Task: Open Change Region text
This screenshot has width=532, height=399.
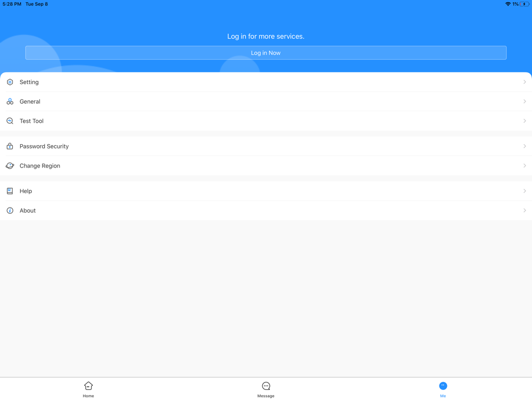Action: click(40, 165)
